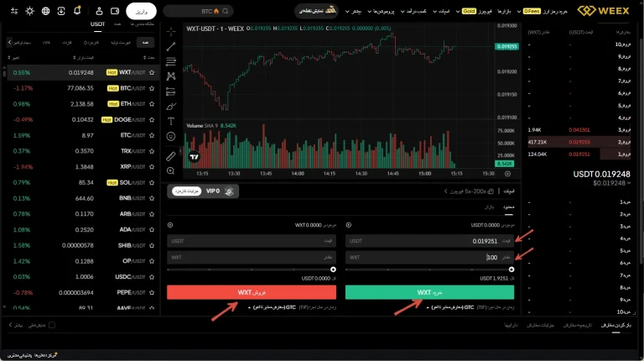Click the fee details button beside VIP 0

pyautogui.click(x=187, y=191)
